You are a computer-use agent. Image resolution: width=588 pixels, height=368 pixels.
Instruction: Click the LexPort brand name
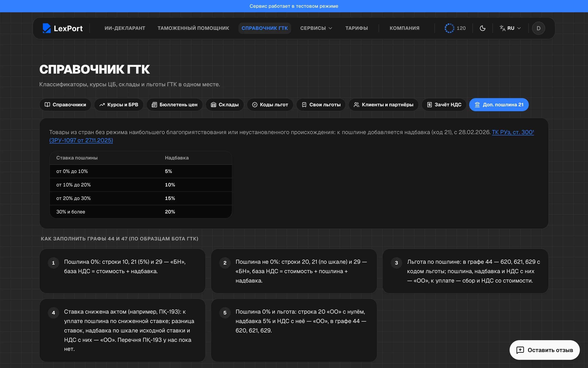point(68,28)
